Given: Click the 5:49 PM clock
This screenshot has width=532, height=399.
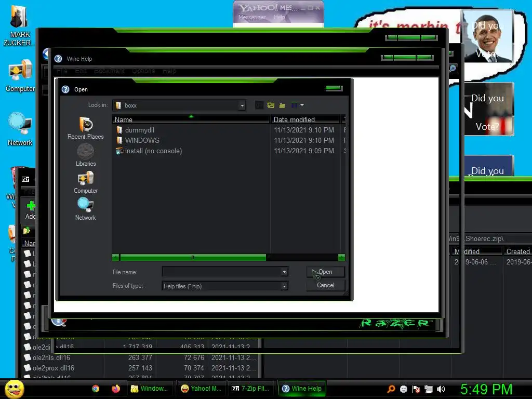Looking at the screenshot, I should coord(486,390).
